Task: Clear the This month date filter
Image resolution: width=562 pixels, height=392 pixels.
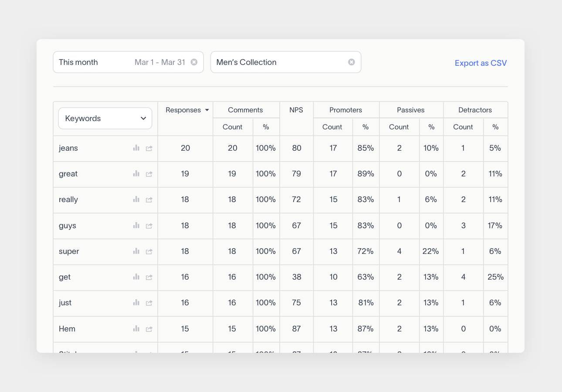Action: 194,62
